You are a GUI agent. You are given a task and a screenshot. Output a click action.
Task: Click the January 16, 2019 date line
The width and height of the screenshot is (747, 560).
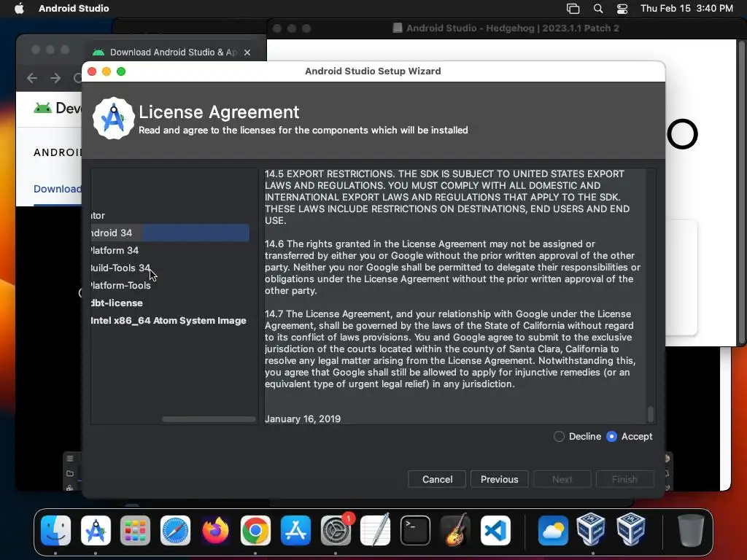coord(303,419)
